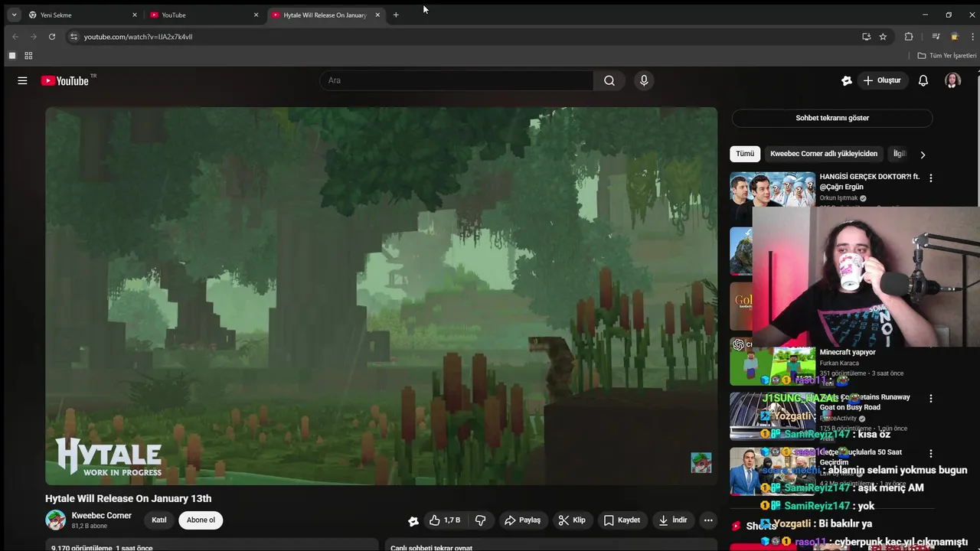Show more filter chips with the chevron
The height and width of the screenshot is (551, 980).
point(923,155)
